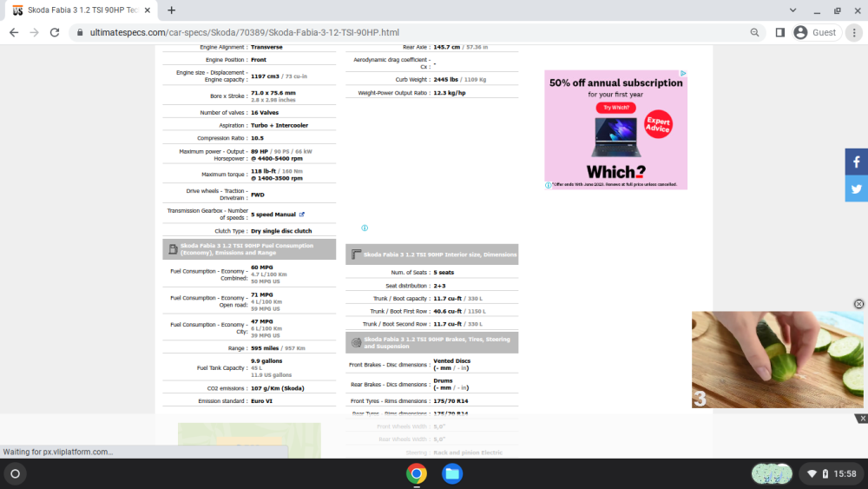The height and width of the screenshot is (489, 868).
Task: Click the fuel pump section icon
Action: click(173, 249)
